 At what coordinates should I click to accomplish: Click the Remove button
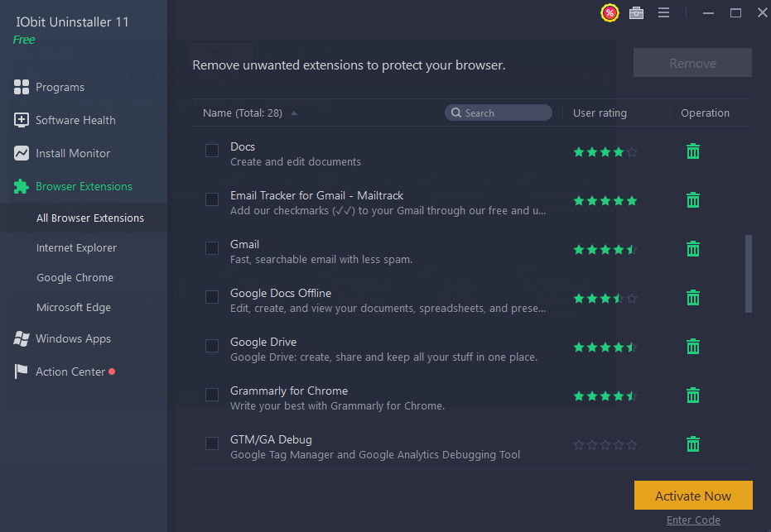[692, 63]
